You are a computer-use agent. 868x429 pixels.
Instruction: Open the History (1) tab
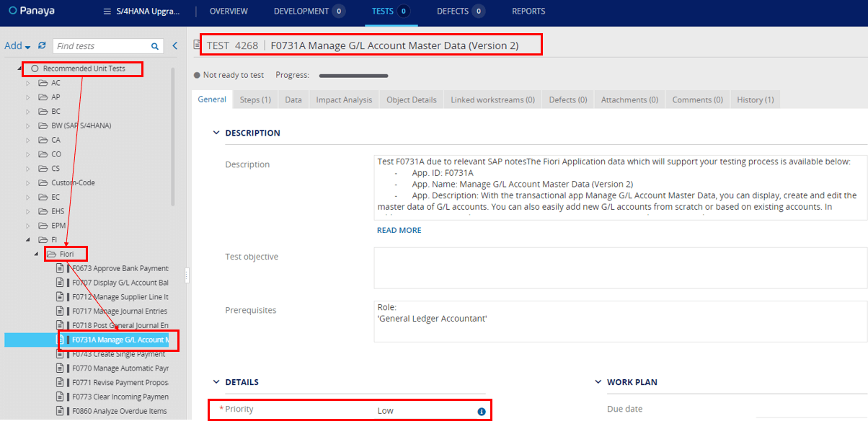[756, 99]
